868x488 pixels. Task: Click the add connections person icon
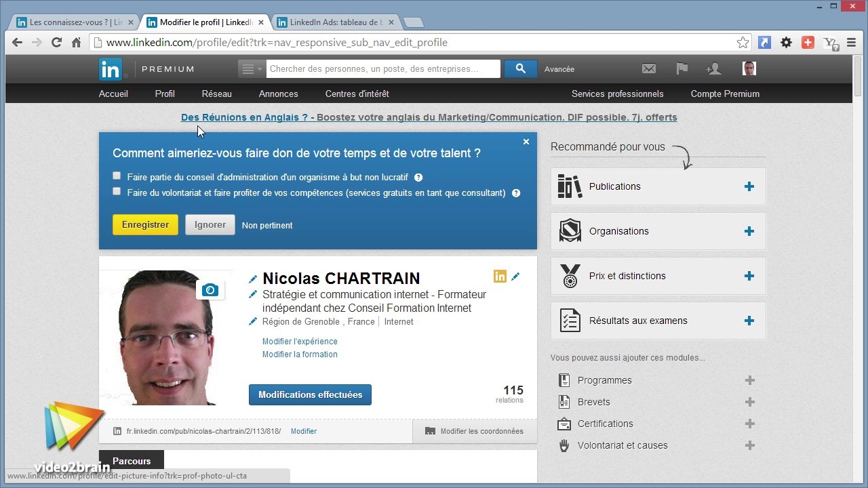coord(713,68)
